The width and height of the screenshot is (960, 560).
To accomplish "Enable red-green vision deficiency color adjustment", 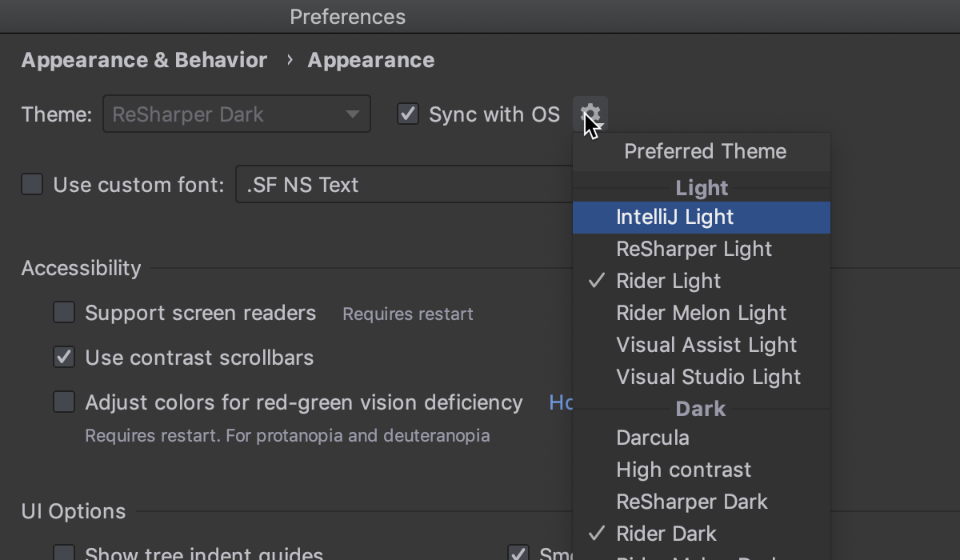I will pyautogui.click(x=64, y=402).
